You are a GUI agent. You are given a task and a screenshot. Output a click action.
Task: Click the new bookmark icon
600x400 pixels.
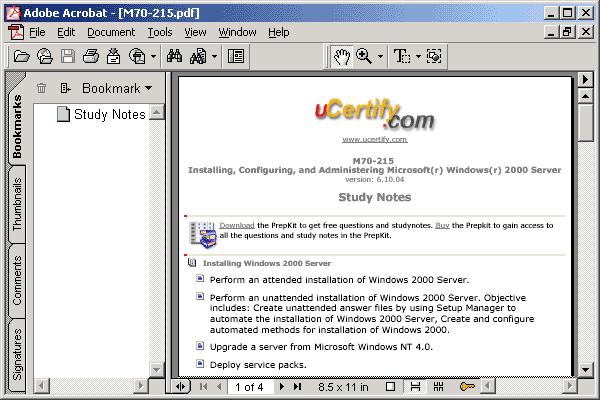click(x=65, y=88)
